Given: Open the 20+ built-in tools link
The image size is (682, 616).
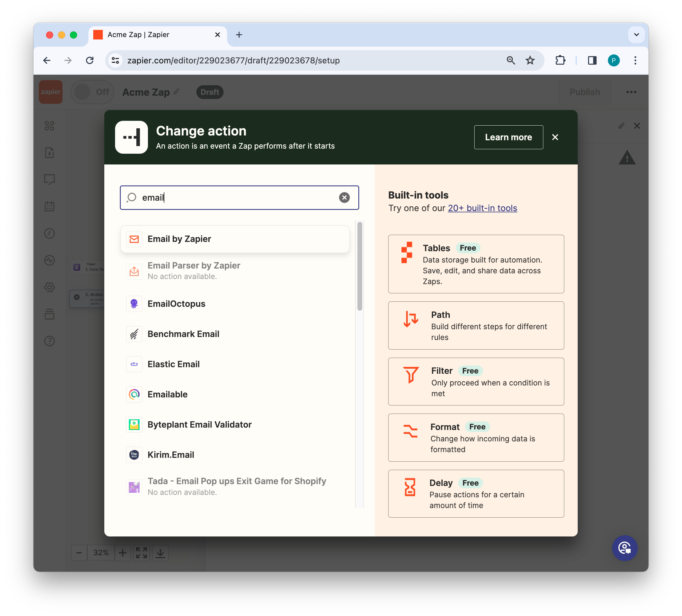Looking at the screenshot, I should tap(482, 208).
